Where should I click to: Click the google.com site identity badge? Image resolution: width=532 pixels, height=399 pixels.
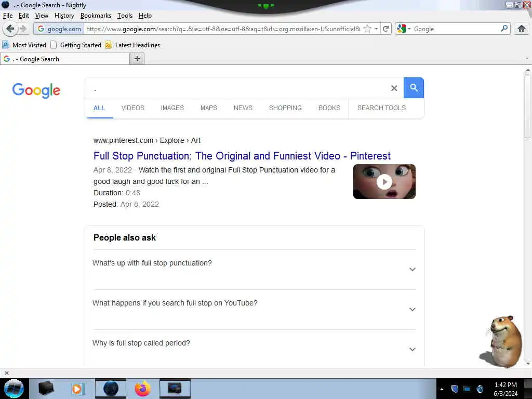point(59,29)
